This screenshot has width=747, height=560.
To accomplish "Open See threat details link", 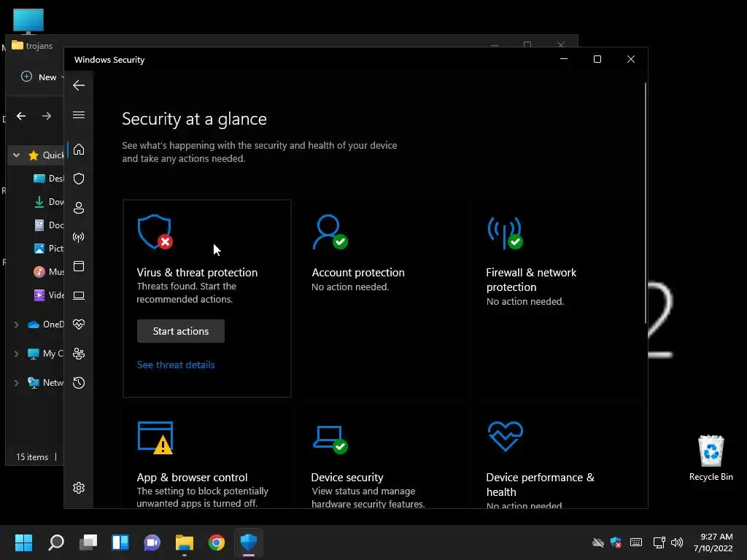I will (176, 365).
